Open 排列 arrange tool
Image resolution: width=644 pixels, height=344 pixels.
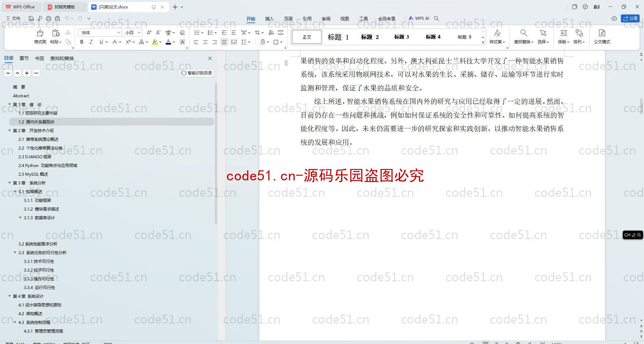coord(579,37)
